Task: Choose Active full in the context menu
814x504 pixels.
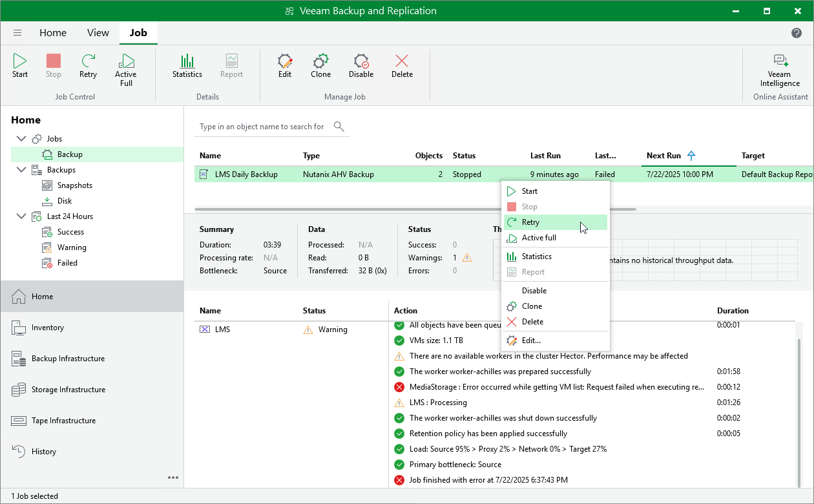Action: point(556,238)
